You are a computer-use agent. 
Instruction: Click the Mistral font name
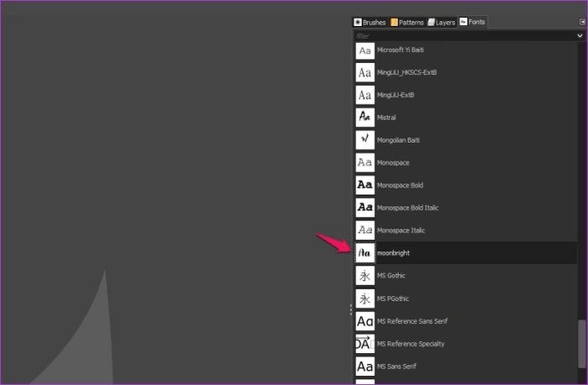click(x=386, y=118)
